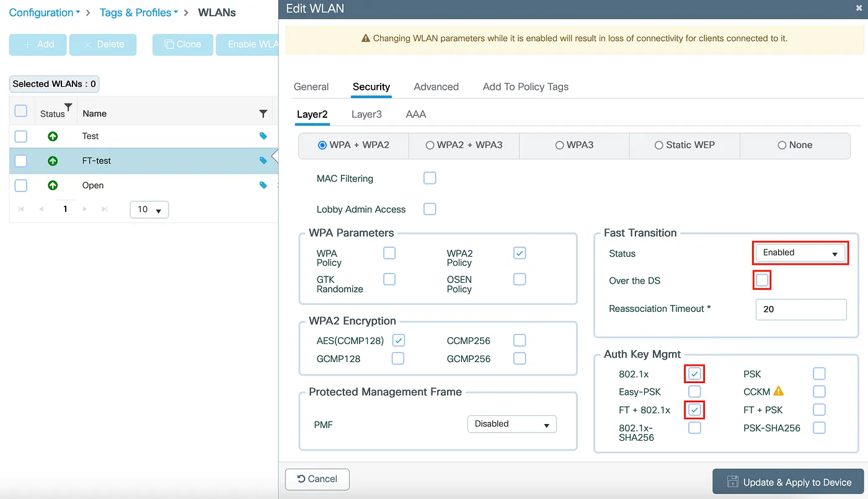Select the WPA2 + WPA3 radio option

pos(430,145)
